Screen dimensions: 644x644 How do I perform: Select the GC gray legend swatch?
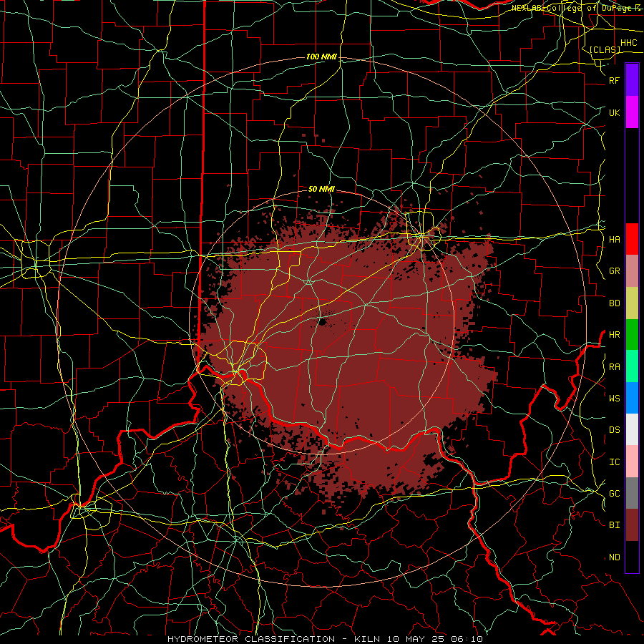[x=632, y=493]
